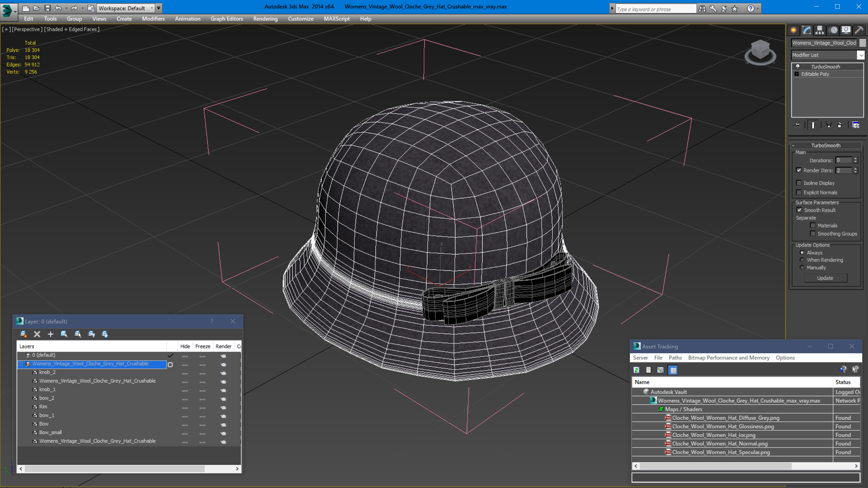Image resolution: width=868 pixels, height=488 pixels.
Task: Click the Freeze column header in Layer dialog
Action: [x=203, y=346]
